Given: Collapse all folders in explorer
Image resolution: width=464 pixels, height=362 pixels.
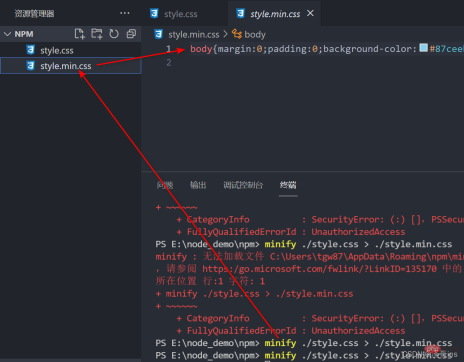Looking at the screenshot, I should point(131,34).
